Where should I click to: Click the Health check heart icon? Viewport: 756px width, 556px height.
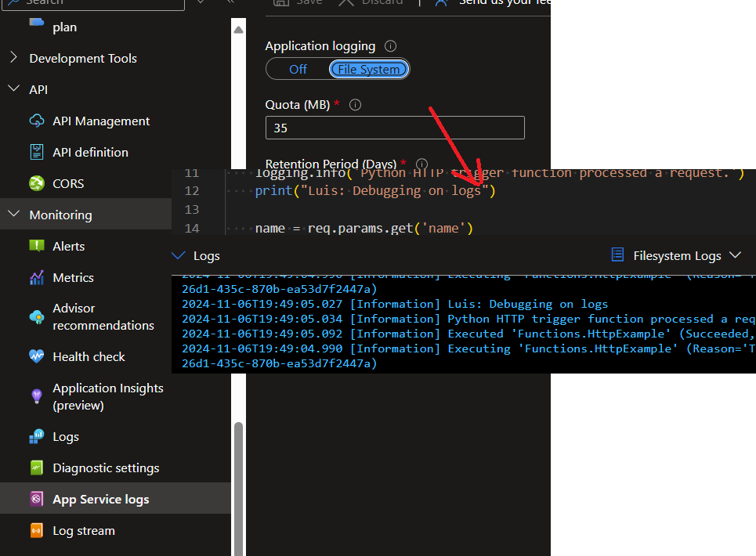tap(37, 357)
